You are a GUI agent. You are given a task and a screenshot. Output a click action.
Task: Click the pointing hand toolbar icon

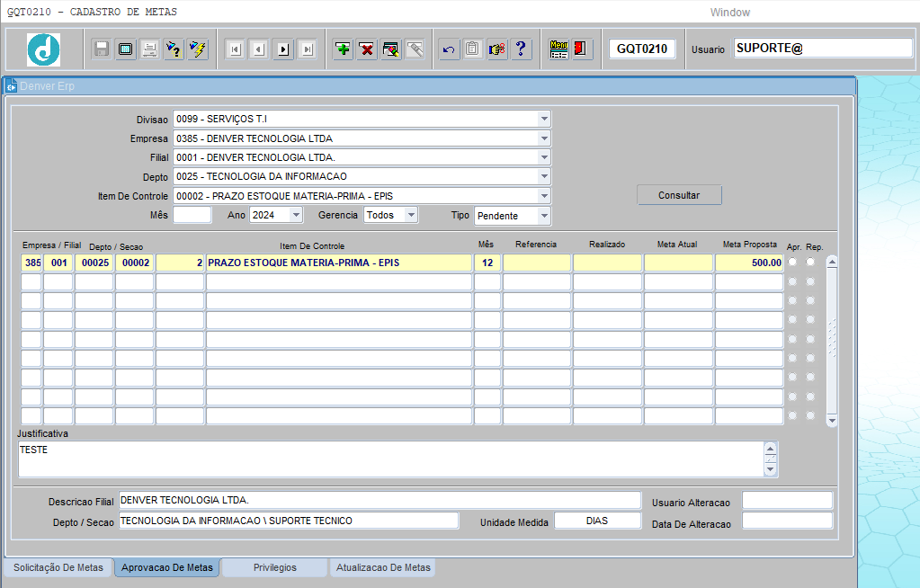497,49
